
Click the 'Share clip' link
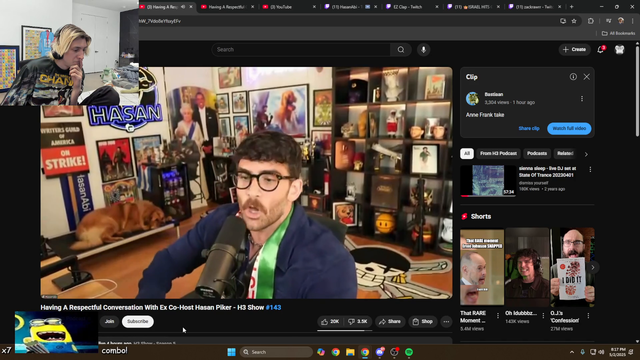[x=529, y=129]
